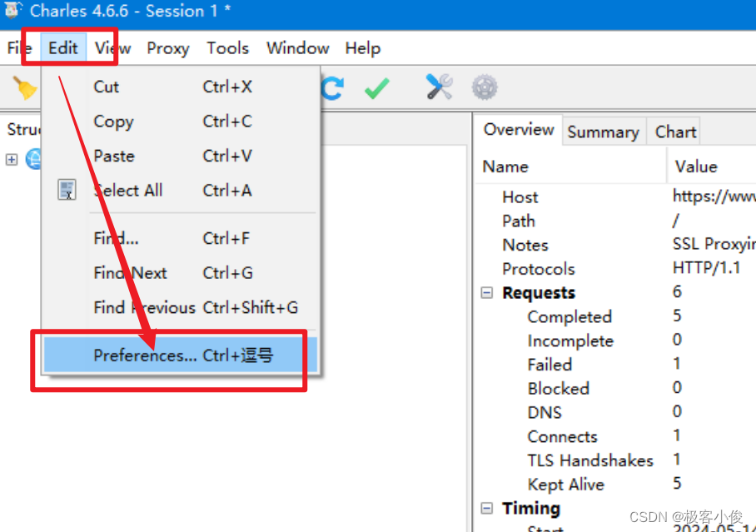This screenshot has height=532, width=756.
Task: Click the blue refresh repeat icon
Action: coord(333,88)
